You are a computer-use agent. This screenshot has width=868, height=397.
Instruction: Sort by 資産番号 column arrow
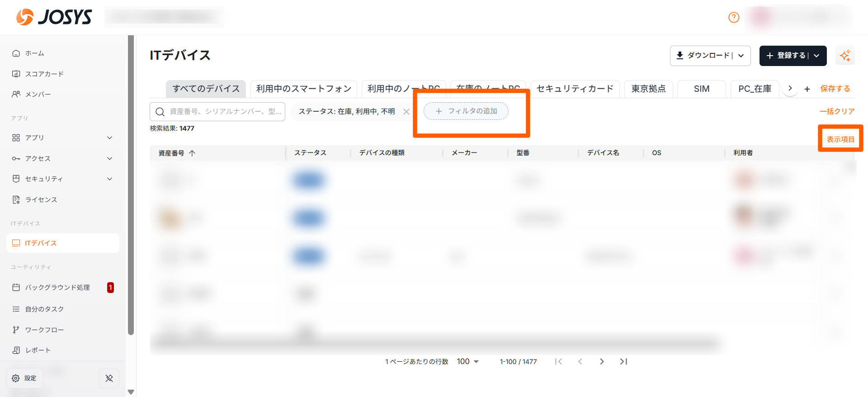[x=192, y=153]
